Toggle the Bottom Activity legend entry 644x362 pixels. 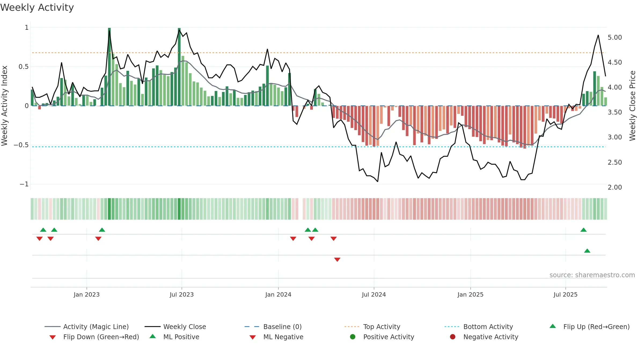479,327
